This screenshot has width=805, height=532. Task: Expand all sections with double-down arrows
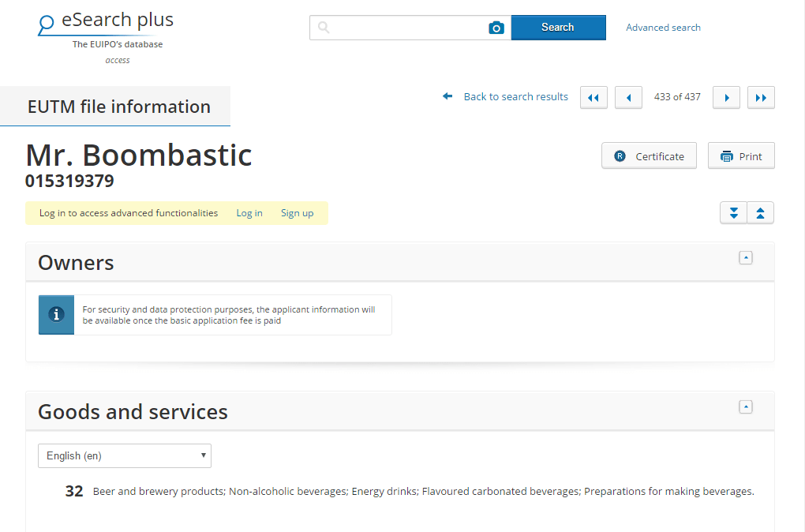(x=734, y=213)
